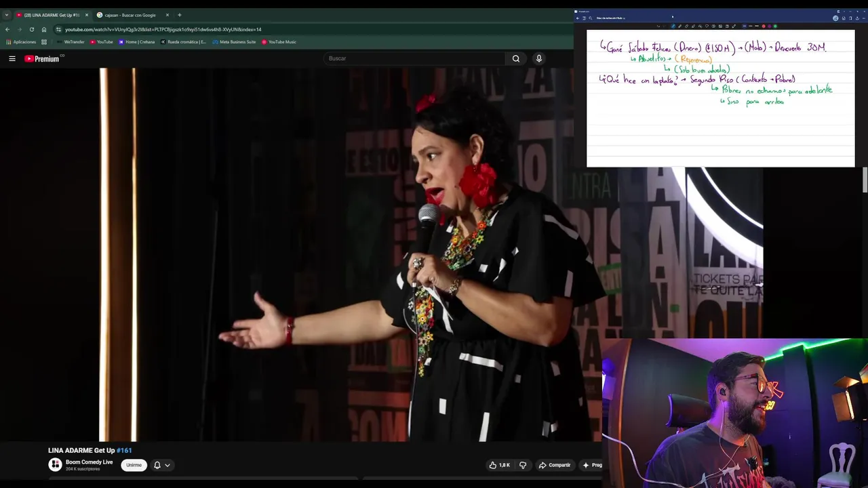Image resolution: width=868 pixels, height=488 pixels.
Task: Open hashtag #161 link in video title
Action: click(x=124, y=450)
